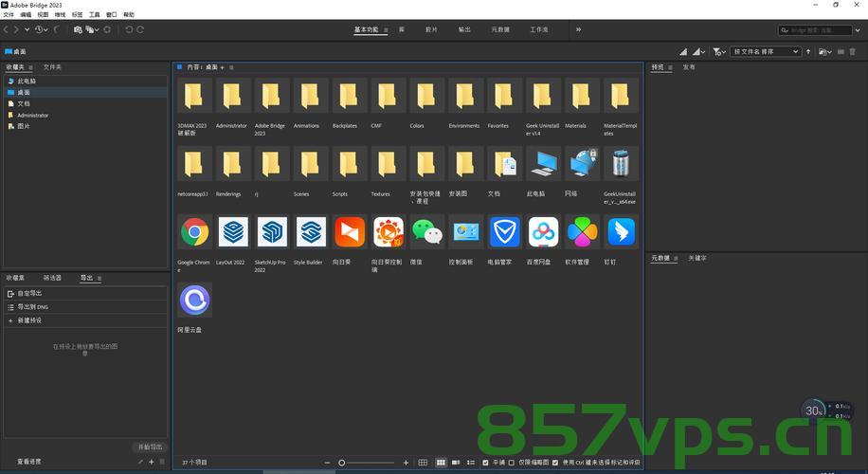This screenshot has width=868, height=474.
Task: Open the 工具 menu
Action: [x=95, y=15]
